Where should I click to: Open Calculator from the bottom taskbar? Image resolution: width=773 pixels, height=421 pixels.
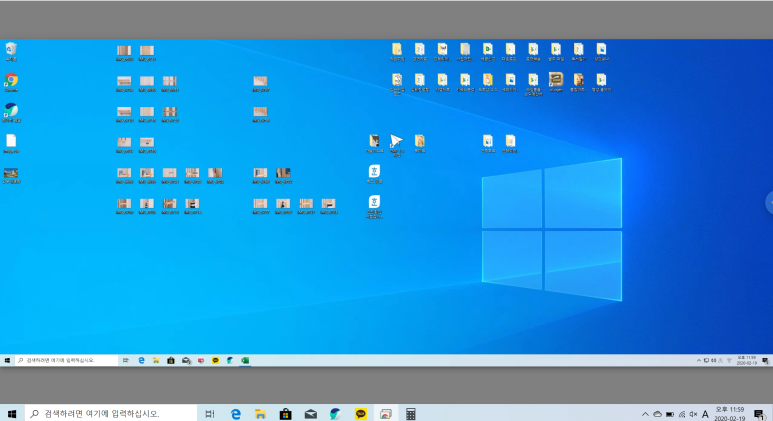(x=411, y=414)
